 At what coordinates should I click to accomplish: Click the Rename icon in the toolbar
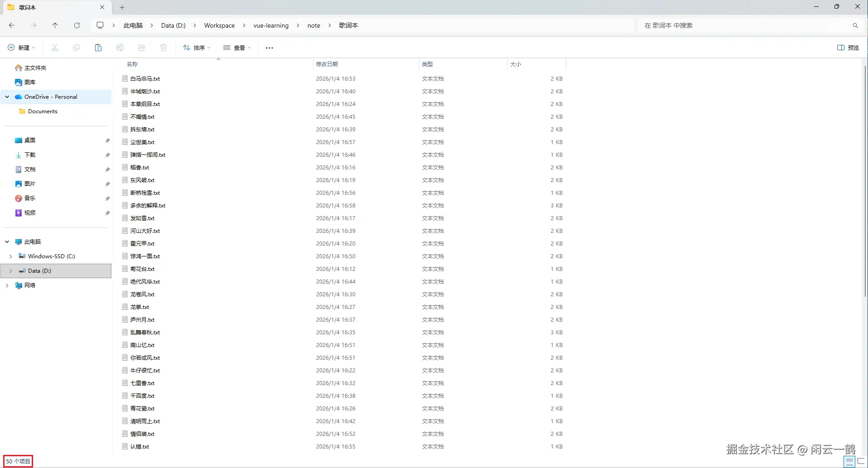[x=120, y=48]
